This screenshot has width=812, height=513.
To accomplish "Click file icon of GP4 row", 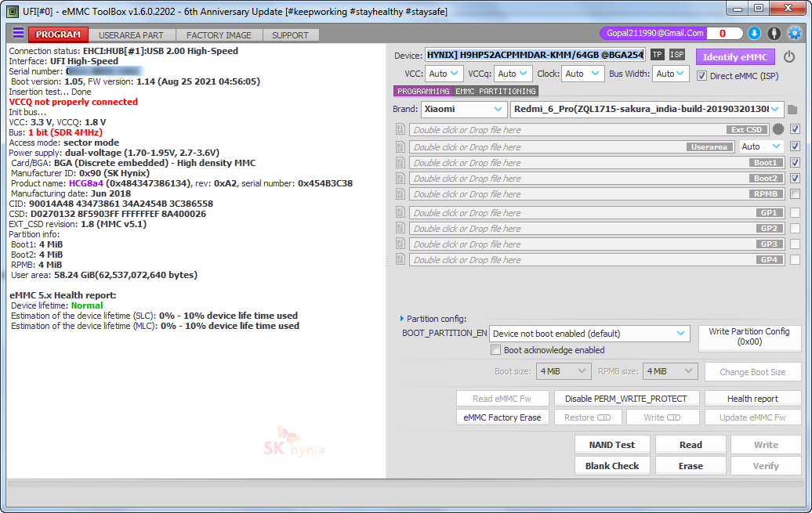I will 401,259.
